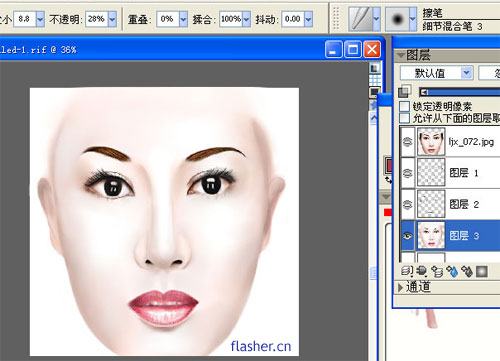Maximize the document window
This screenshot has height=361, width=500.
[353, 50]
